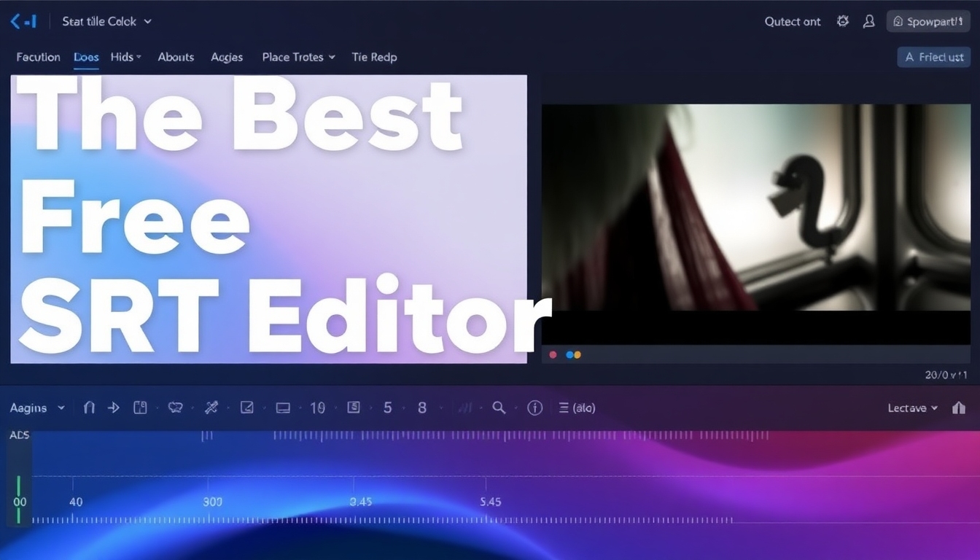Open search with the magnifier icon
The width and height of the screenshot is (980, 560).
point(499,408)
